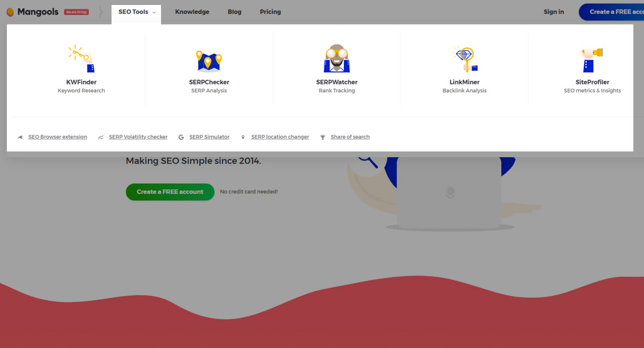
Task: Click the green Create a FREE account button
Action: pyautogui.click(x=170, y=192)
